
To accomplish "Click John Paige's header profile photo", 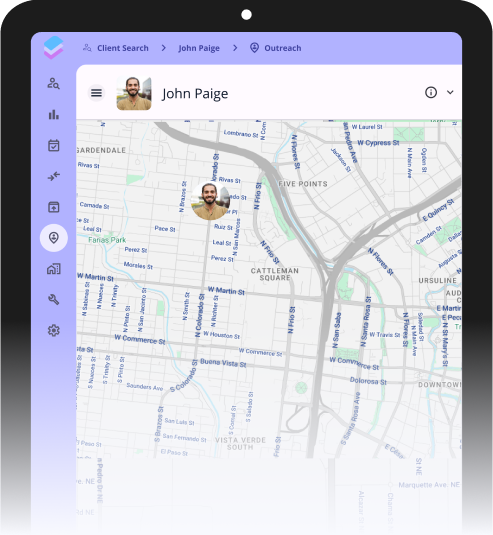I will pyautogui.click(x=134, y=93).
